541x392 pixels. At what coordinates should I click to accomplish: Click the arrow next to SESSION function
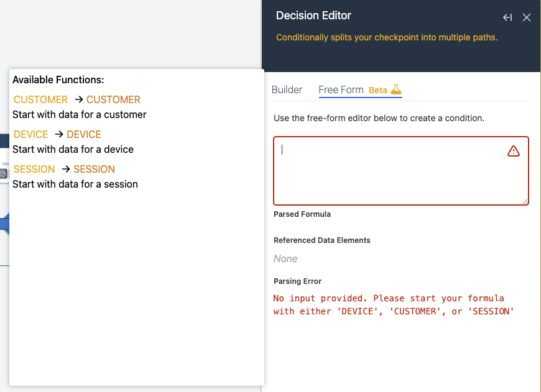tap(66, 169)
